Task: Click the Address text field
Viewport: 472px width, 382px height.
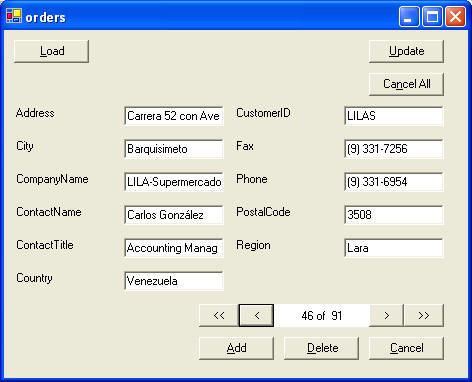Action: pos(174,116)
